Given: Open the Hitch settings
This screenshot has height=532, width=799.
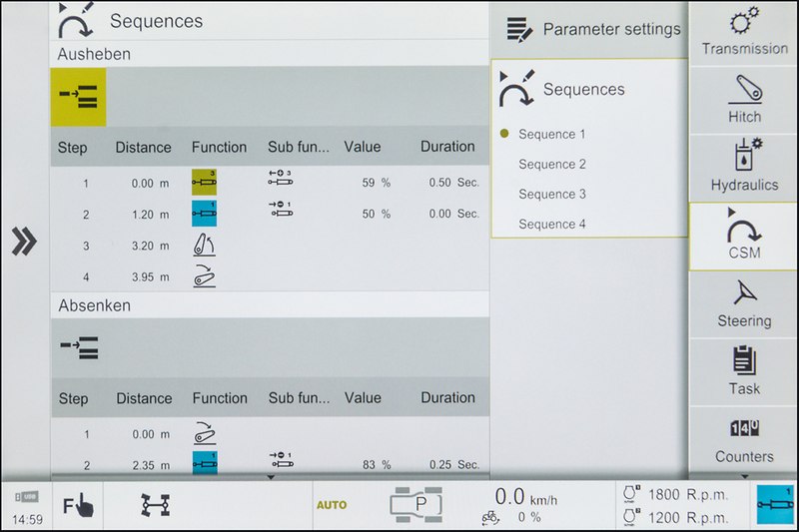Looking at the screenshot, I should [744, 100].
